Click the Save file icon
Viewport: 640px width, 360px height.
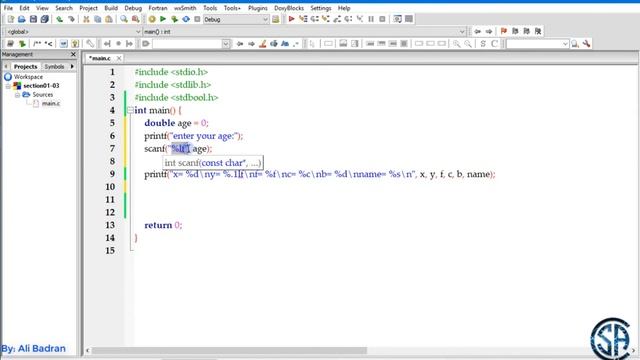click(x=33, y=19)
